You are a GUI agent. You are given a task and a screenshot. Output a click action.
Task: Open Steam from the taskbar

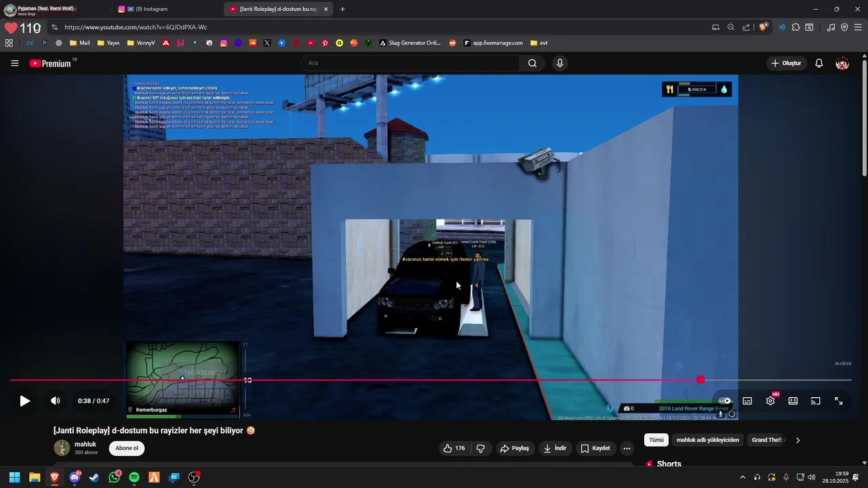[x=94, y=477]
